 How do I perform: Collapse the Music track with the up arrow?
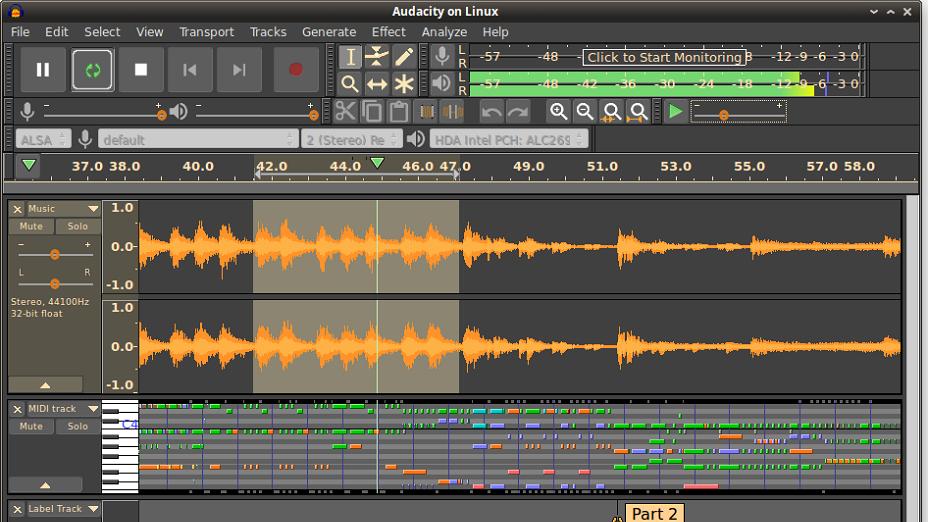tap(46, 385)
